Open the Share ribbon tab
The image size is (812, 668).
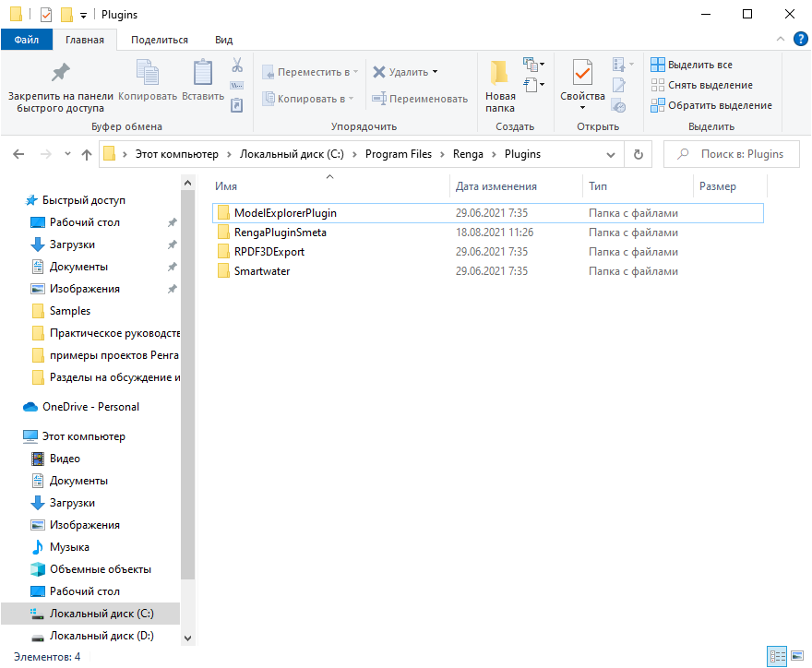160,40
